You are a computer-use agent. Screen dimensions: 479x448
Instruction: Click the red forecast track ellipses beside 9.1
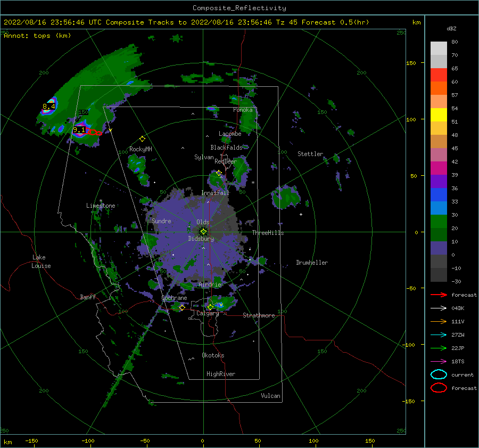tap(94, 133)
